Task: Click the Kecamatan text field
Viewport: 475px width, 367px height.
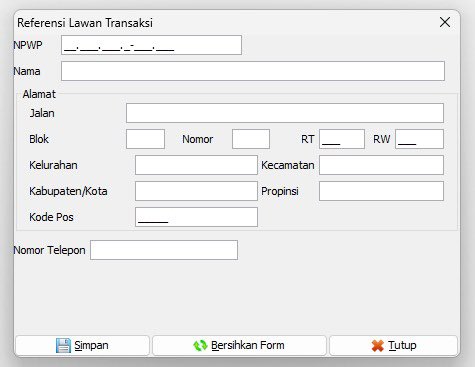Action: (x=381, y=165)
